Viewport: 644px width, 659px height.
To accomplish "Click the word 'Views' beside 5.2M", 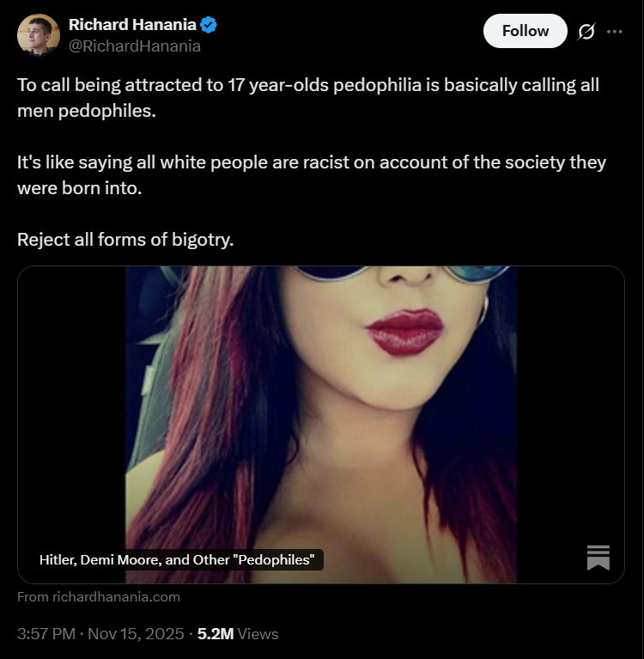I will pos(258,634).
